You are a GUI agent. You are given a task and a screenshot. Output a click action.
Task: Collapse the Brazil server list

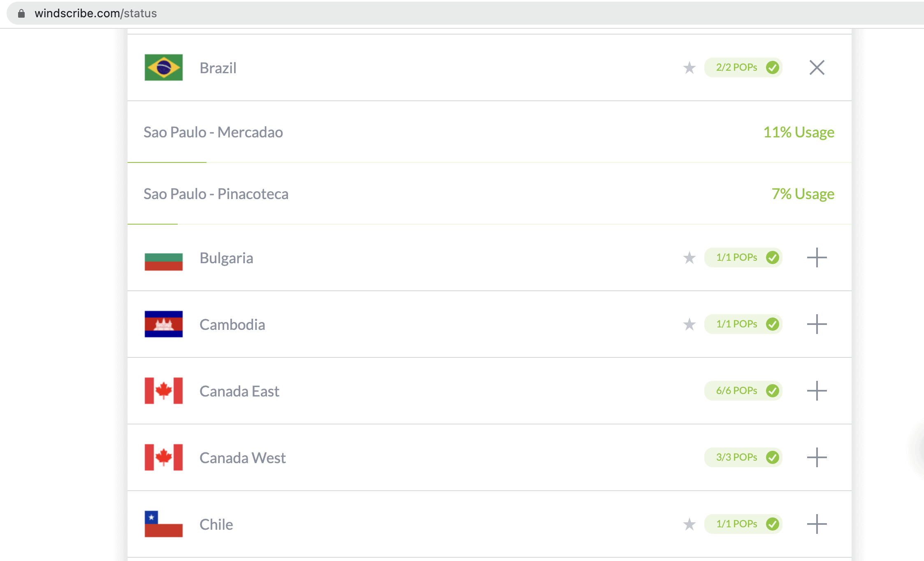pos(817,67)
